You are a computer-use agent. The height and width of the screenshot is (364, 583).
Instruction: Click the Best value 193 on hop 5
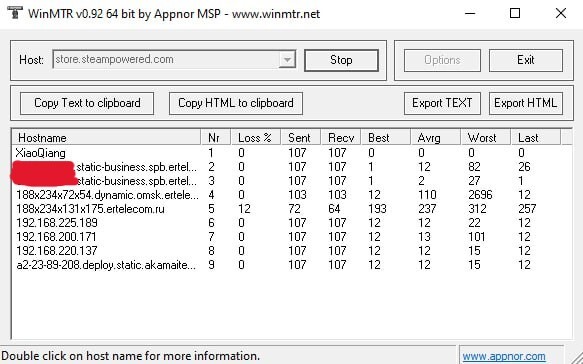point(377,209)
